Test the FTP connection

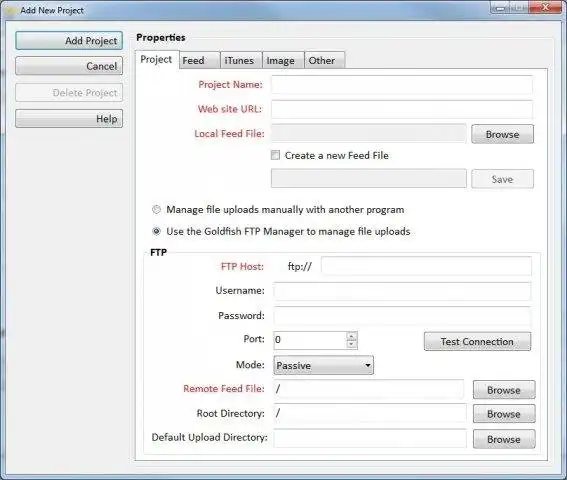point(477,341)
